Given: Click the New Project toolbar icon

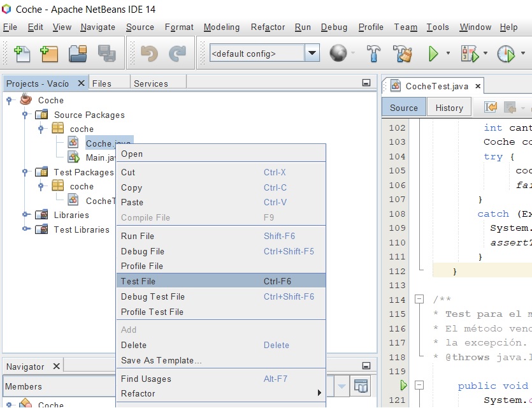Looking at the screenshot, I should 50,54.
